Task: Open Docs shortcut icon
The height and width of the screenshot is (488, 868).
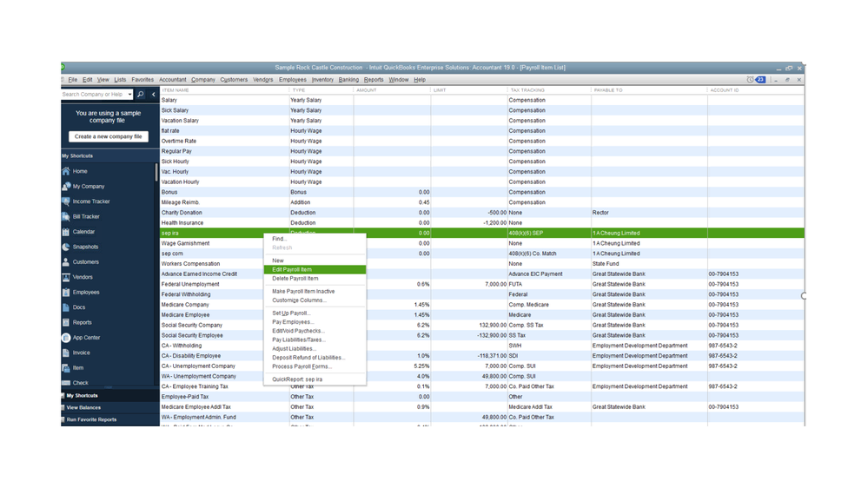Action: coord(66,307)
